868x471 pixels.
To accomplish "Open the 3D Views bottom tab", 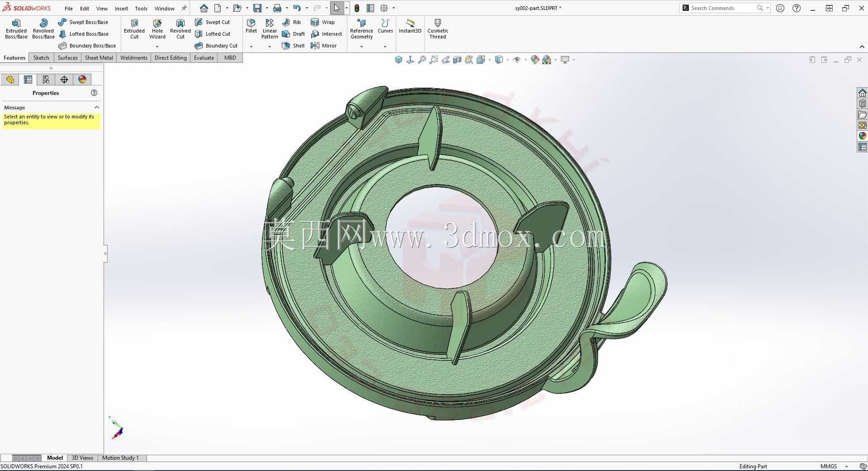I will [x=82, y=458].
